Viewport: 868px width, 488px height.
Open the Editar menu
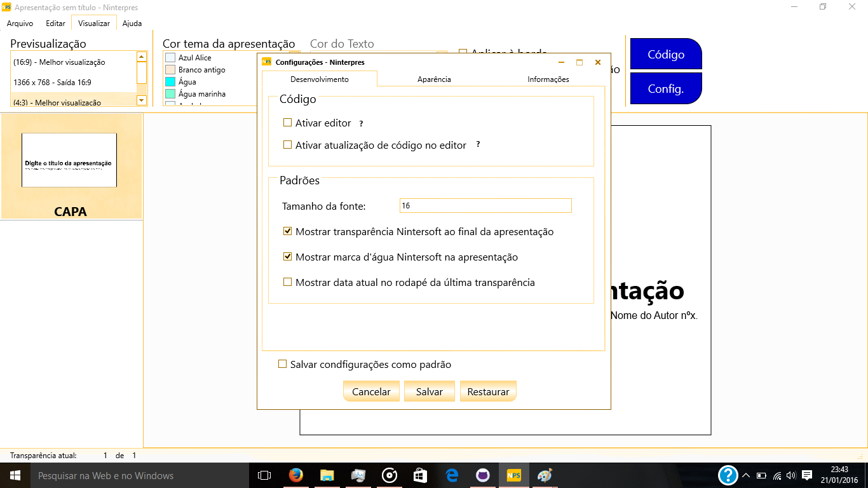click(55, 24)
